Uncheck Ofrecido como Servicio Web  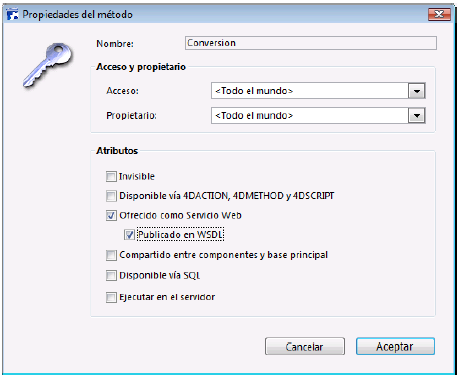click(x=111, y=215)
